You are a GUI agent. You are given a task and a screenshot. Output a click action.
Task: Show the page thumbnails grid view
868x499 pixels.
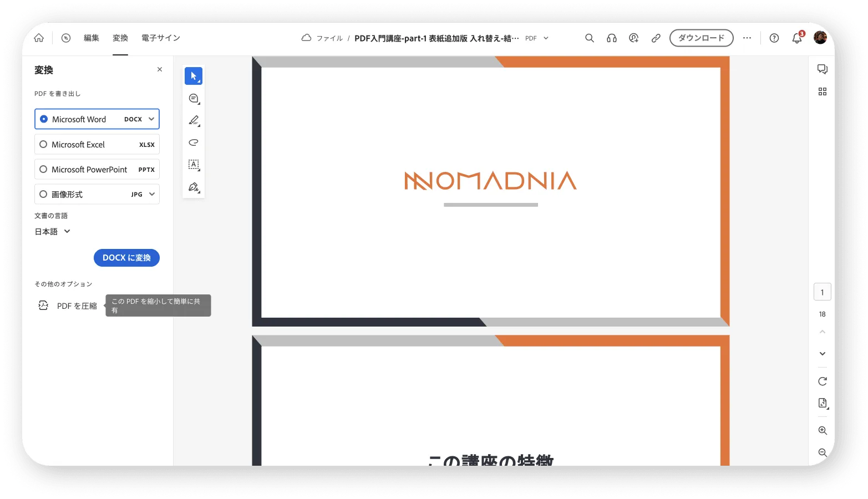click(x=823, y=91)
